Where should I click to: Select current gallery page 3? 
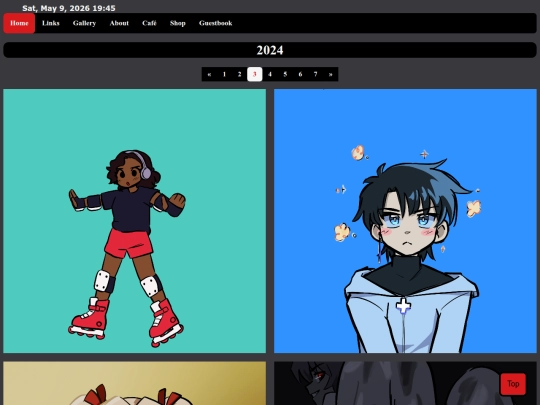coord(255,74)
